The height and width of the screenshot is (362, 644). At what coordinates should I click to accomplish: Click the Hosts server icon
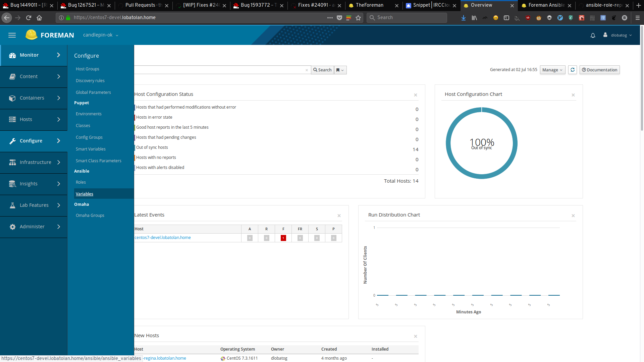12,120
